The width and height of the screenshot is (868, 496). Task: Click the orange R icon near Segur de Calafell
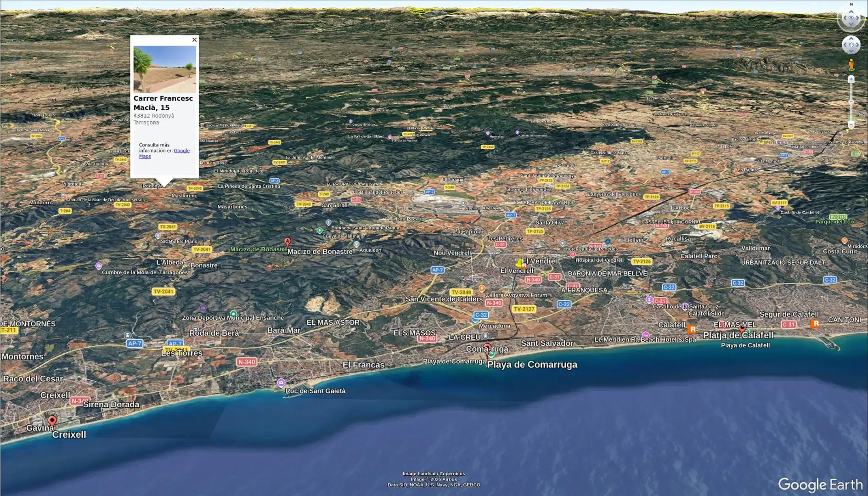click(x=815, y=324)
